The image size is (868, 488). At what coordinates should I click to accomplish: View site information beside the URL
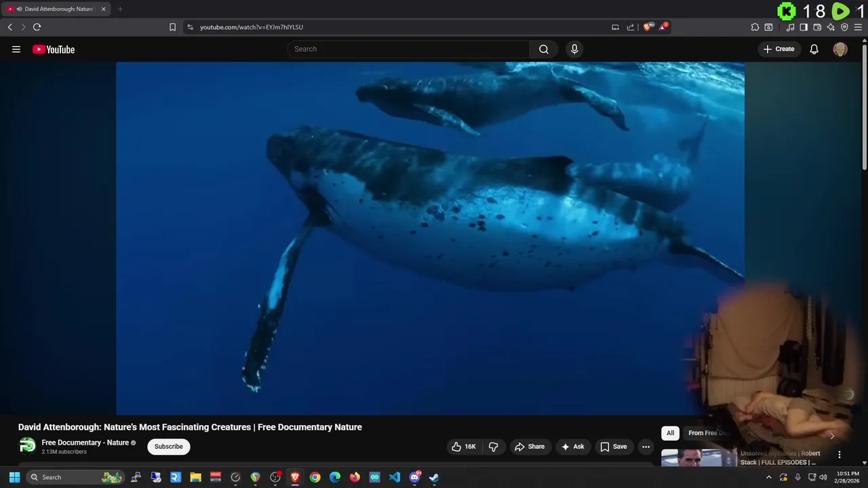pos(190,27)
